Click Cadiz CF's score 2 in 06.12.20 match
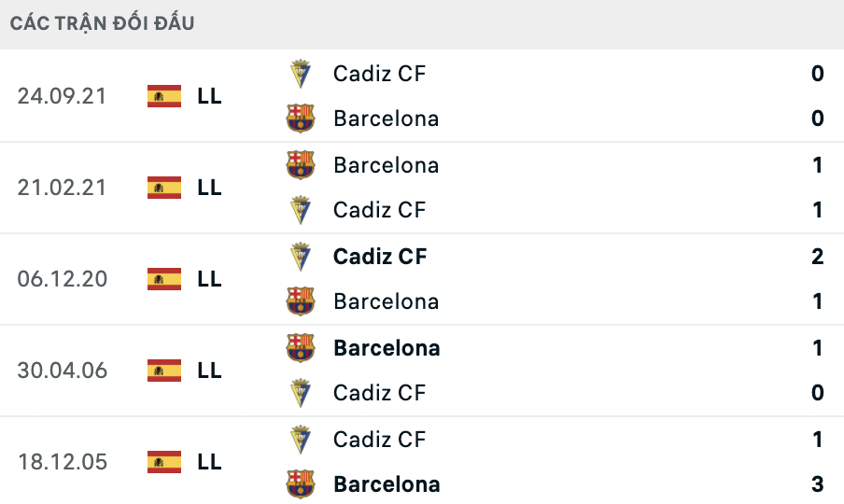 (x=817, y=257)
